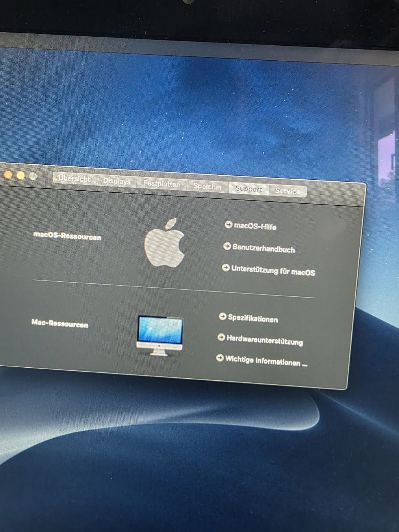Open the Hardwareunterstützung link

265,340
